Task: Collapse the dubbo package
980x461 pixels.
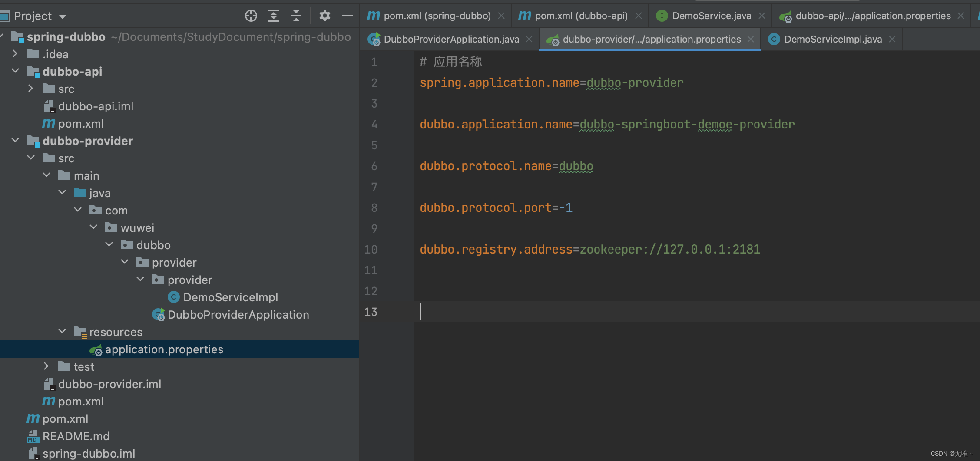Action: click(x=109, y=245)
